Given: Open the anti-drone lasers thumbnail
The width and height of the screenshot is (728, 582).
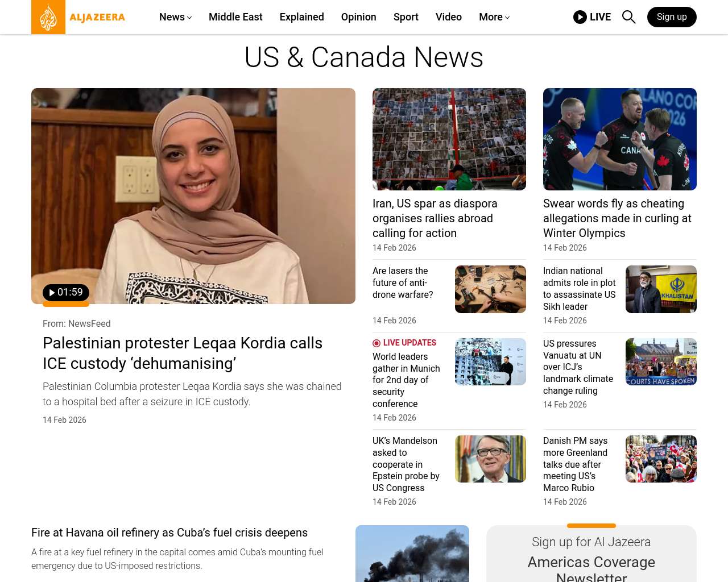Looking at the screenshot, I should 490,289.
